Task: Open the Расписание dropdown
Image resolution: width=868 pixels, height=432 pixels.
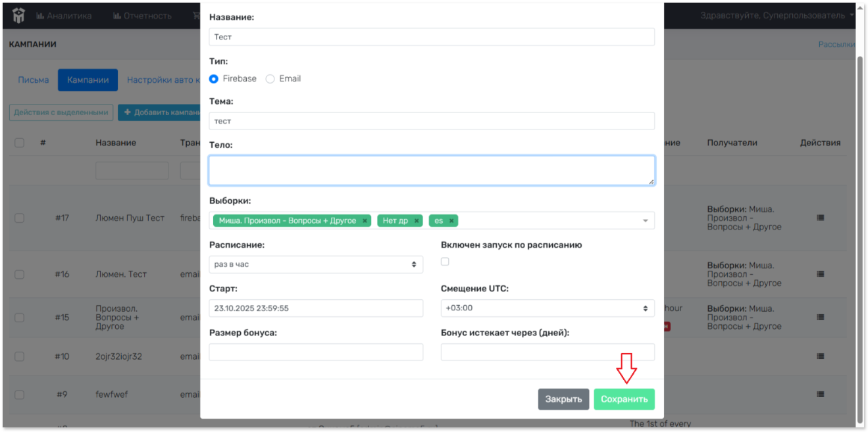Action: [316, 264]
